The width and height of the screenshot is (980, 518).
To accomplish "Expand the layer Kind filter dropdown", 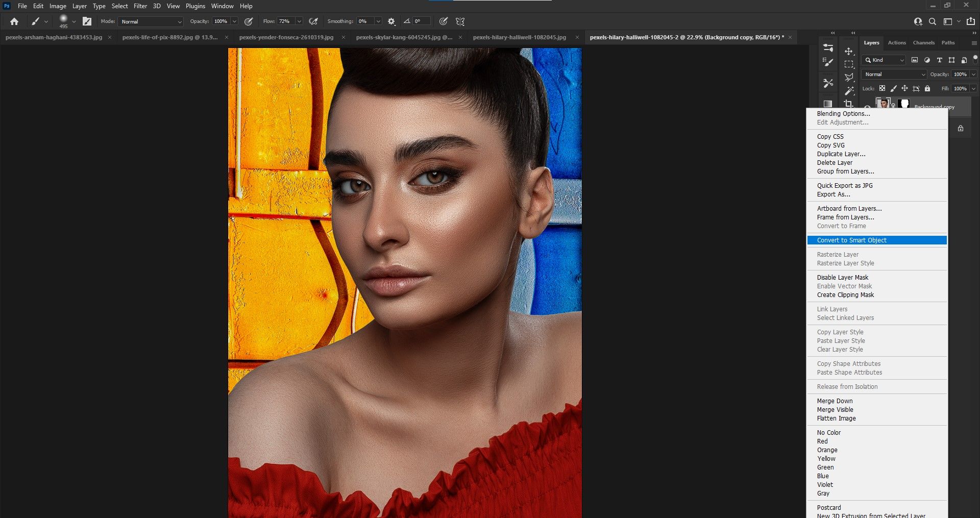I will 884,60.
